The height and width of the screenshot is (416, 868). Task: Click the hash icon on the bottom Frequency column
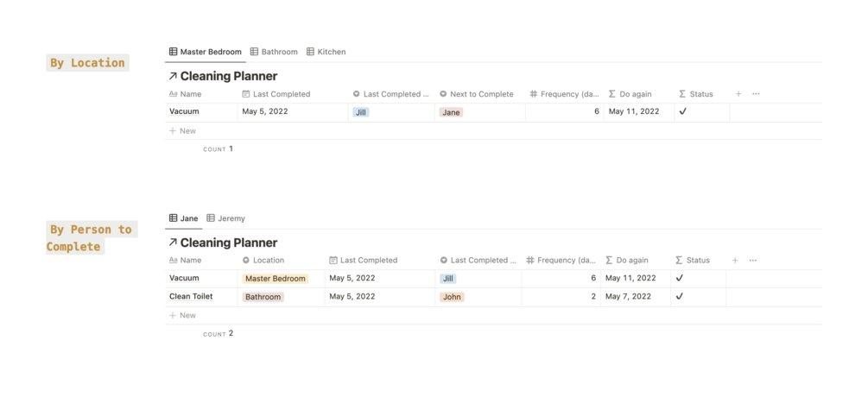point(530,260)
